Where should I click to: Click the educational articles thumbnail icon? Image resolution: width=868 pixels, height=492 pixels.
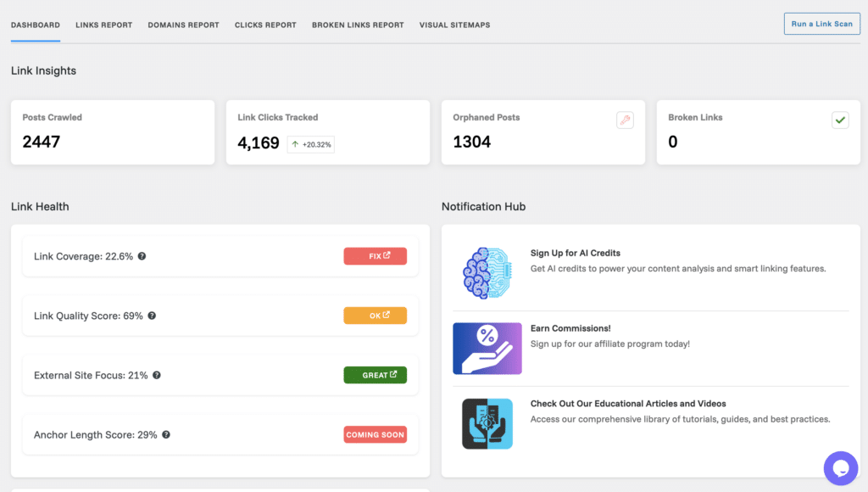(x=487, y=423)
